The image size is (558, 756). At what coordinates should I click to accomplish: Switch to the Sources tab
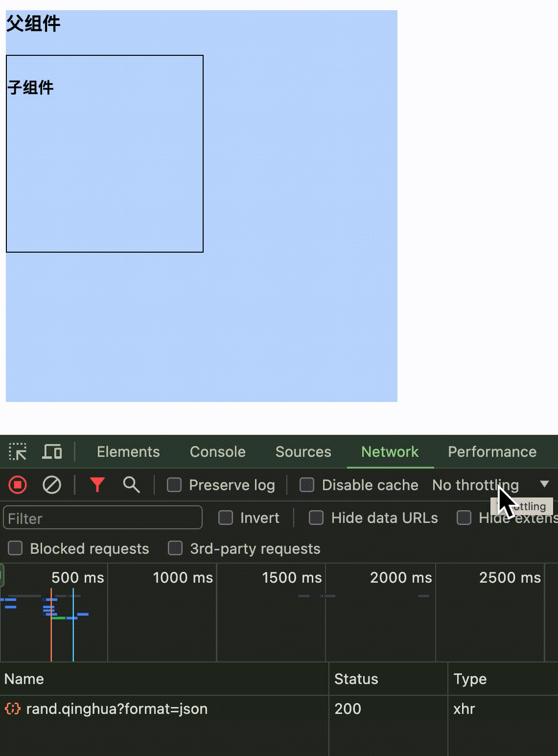pos(303,451)
